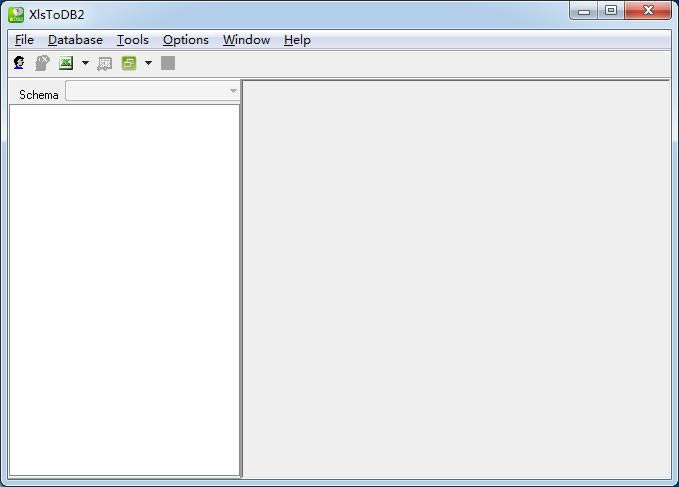
Task: Click the XlsToDB2 app icon in title bar
Action: coord(16,14)
